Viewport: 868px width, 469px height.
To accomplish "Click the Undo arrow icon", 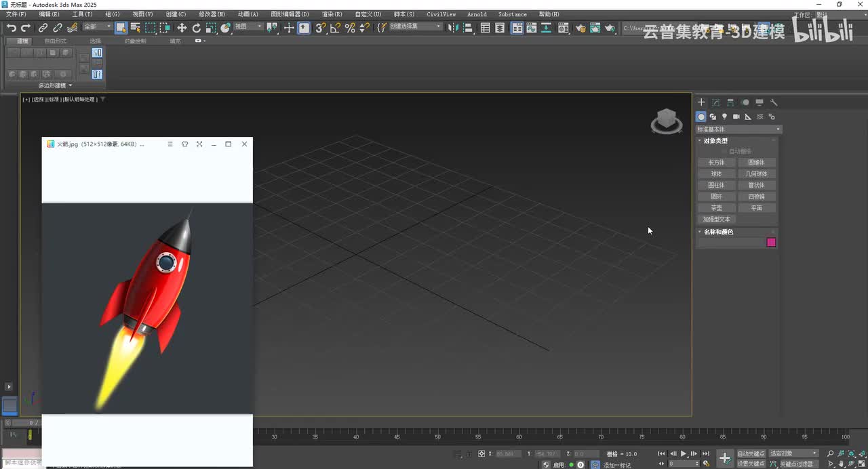I will tap(12, 28).
